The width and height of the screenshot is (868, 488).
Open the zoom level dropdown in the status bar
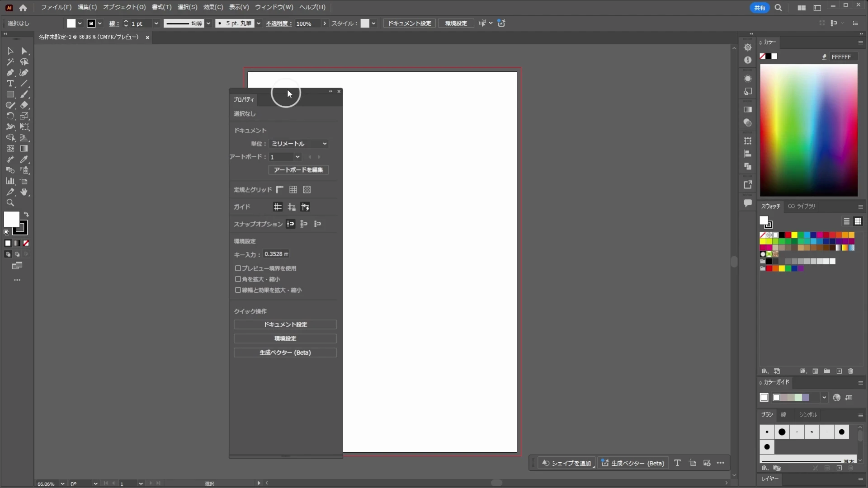click(x=62, y=483)
